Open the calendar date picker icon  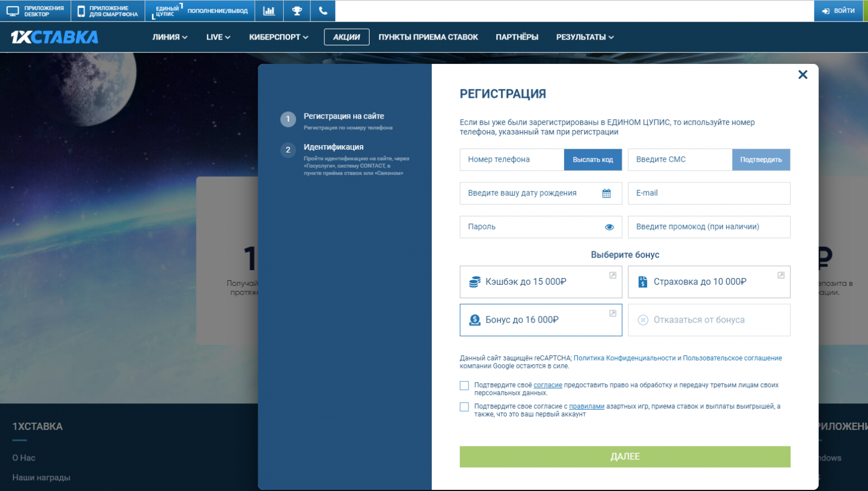(606, 193)
